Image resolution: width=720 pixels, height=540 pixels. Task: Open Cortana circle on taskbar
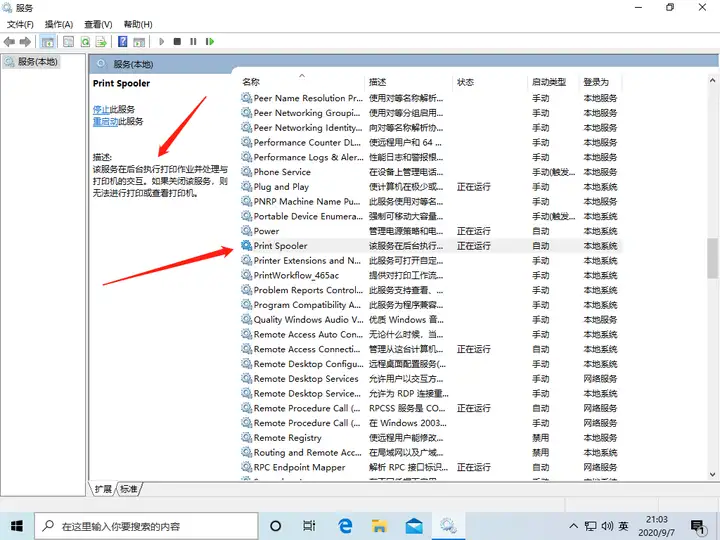[276, 526]
